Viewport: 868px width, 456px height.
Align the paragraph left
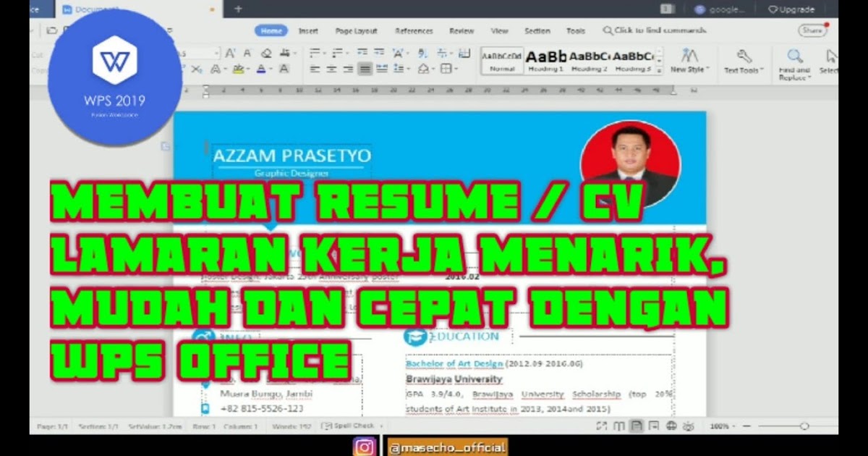pos(315,69)
